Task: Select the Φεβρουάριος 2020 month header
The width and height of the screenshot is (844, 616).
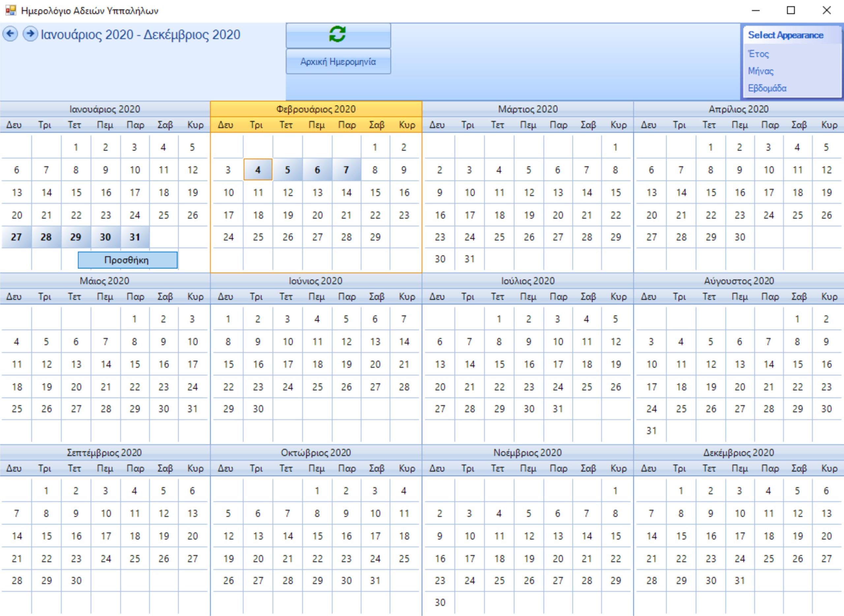Action: tap(316, 109)
